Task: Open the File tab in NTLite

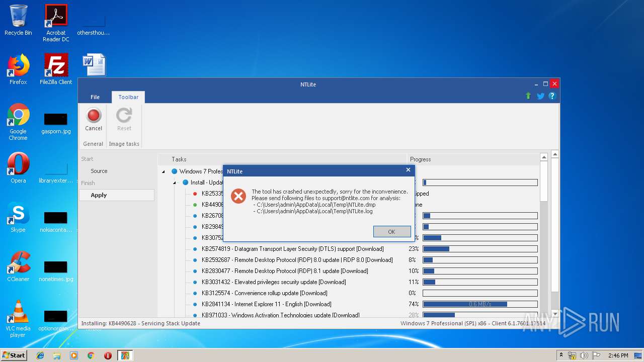Action: click(x=95, y=97)
